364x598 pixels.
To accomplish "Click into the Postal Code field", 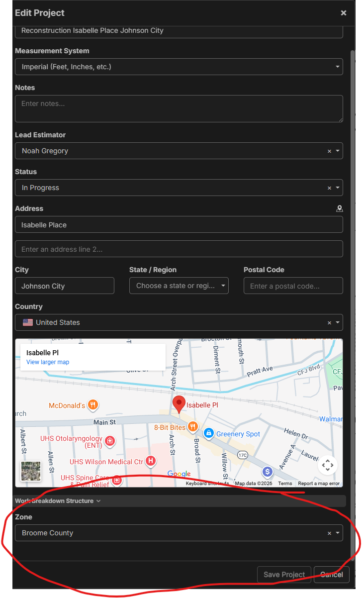I will [x=293, y=286].
